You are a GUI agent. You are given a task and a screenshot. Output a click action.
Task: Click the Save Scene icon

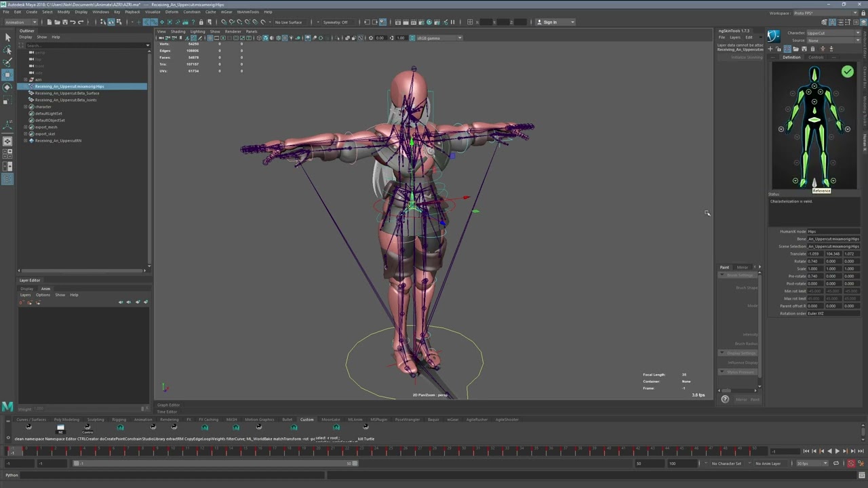pos(64,22)
